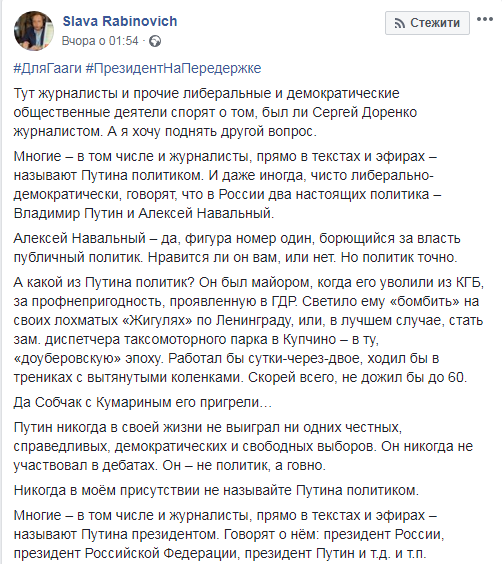Click the line называют Путина президентом

pyautogui.click(x=229, y=535)
